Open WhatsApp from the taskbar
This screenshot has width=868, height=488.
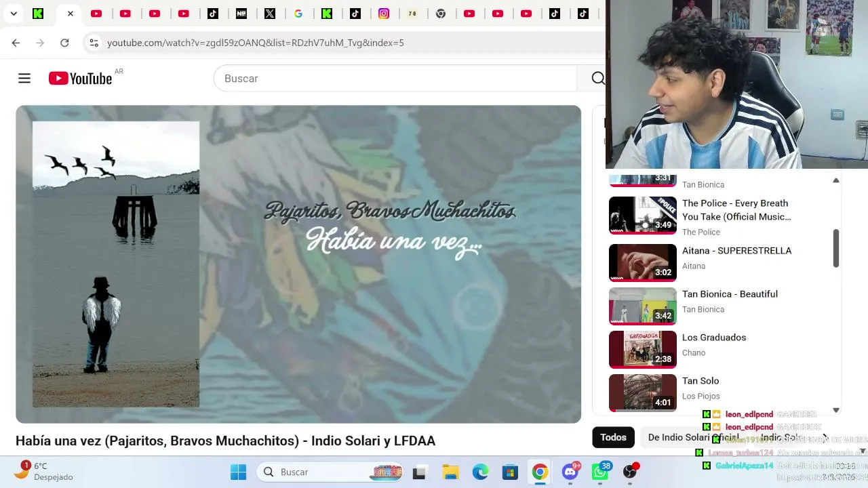[x=600, y=472]
